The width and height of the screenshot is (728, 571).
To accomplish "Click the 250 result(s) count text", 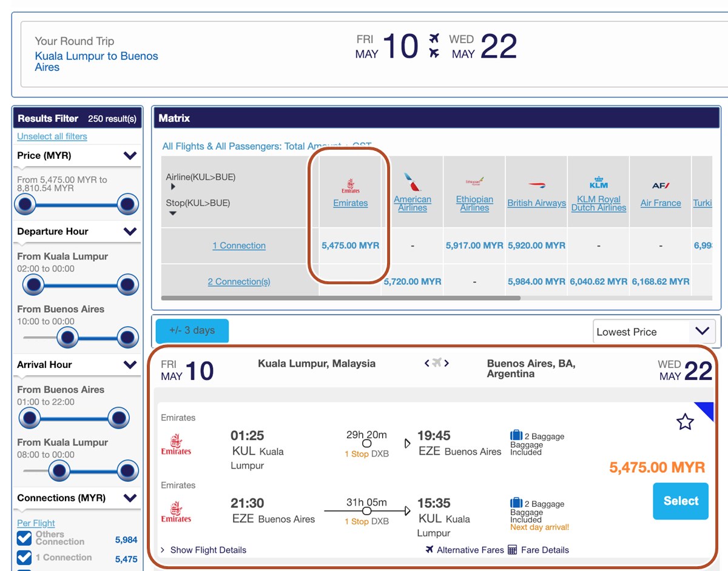I will (x=112, y=119).
